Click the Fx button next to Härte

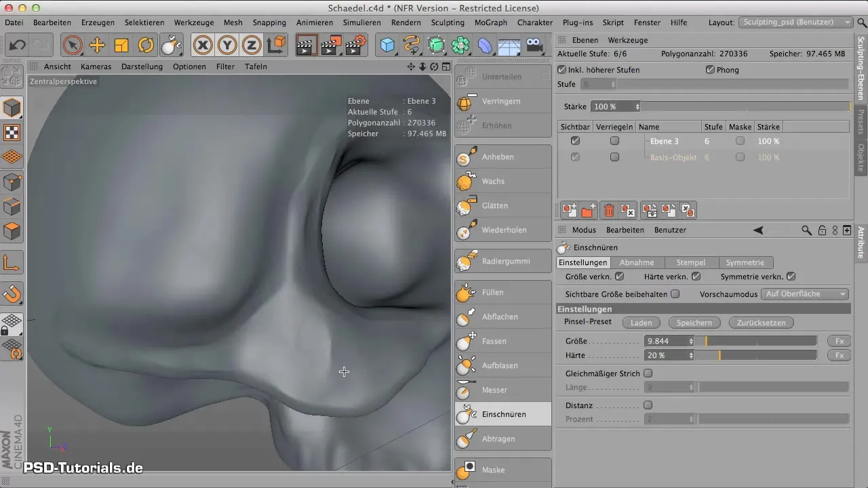839,355
